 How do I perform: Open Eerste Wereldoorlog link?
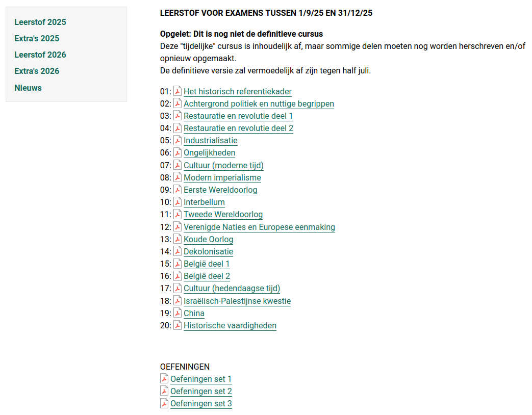tap(220, 190)
